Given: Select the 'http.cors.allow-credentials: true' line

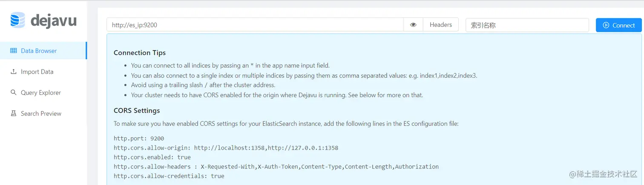Looking at the screenshot, I should pyautogui.click(x=169, y=176).
